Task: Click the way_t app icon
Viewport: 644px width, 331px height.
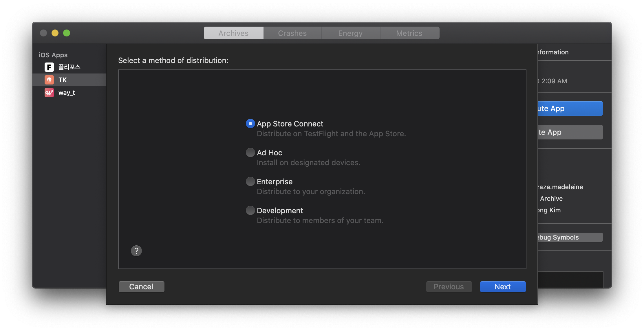Action: click(x=49, y=93)
